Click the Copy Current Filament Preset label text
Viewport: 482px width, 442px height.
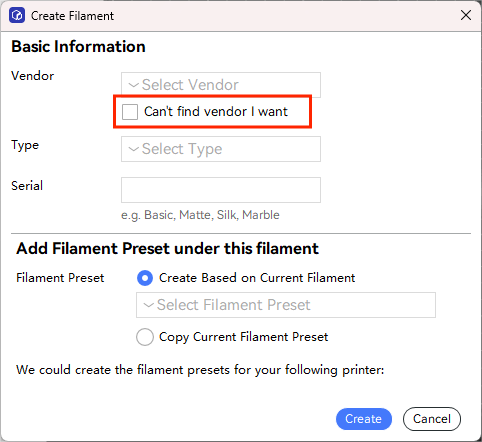click(244, 337)
